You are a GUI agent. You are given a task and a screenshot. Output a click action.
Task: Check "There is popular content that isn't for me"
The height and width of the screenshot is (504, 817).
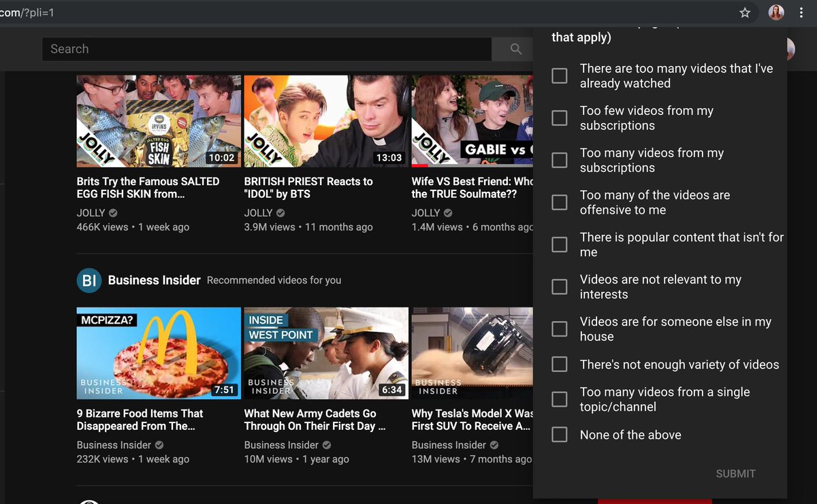click(x=560, y=244)
